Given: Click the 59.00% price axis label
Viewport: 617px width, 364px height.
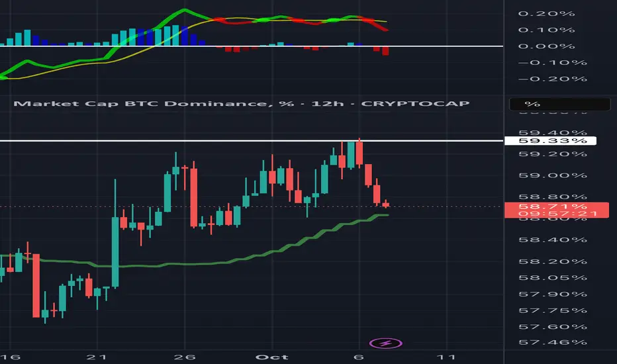Looking at the screenshot, I should (x=553, y=175).
